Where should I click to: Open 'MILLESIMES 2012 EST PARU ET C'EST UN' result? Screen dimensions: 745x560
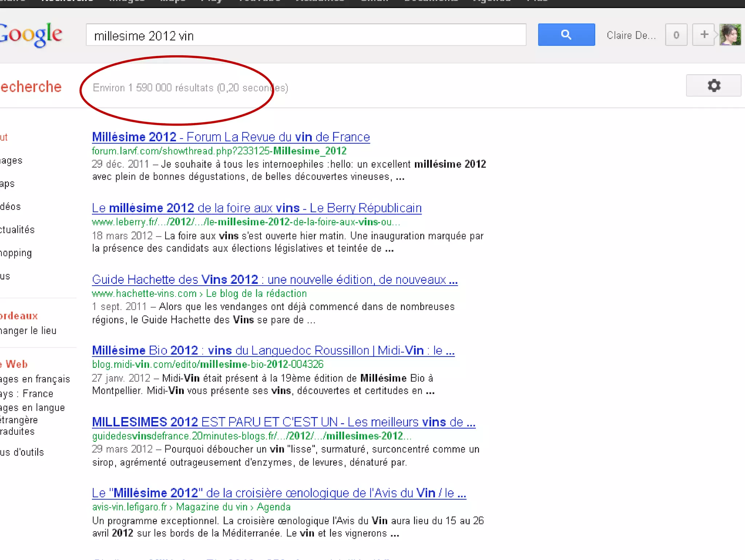[x=284, y=422]
